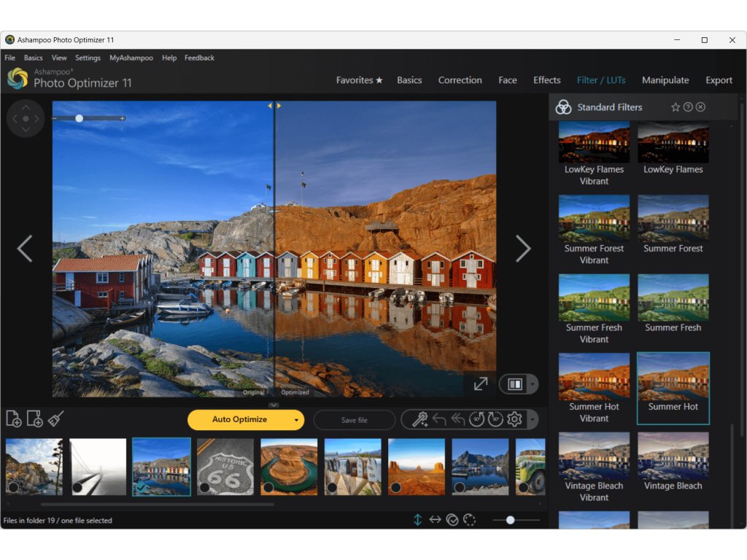
Task: Open the Effects tab
Action: [x=546, y=80]
